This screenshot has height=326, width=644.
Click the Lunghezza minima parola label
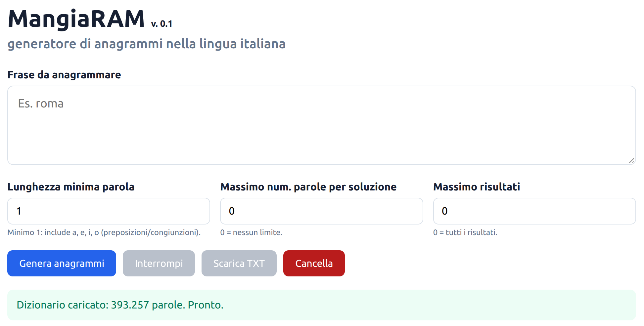tap(71, 187)
